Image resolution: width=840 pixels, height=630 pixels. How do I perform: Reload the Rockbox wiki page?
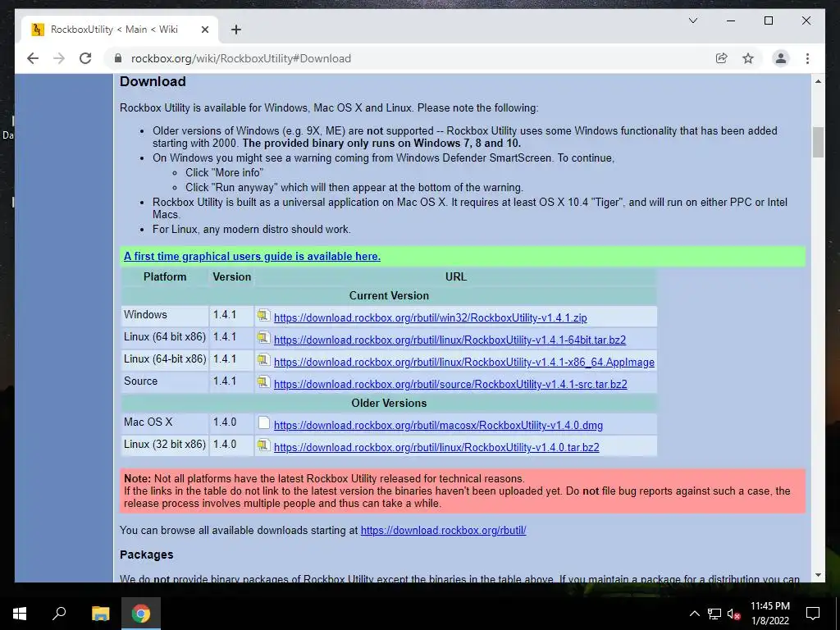coord(85,58)
